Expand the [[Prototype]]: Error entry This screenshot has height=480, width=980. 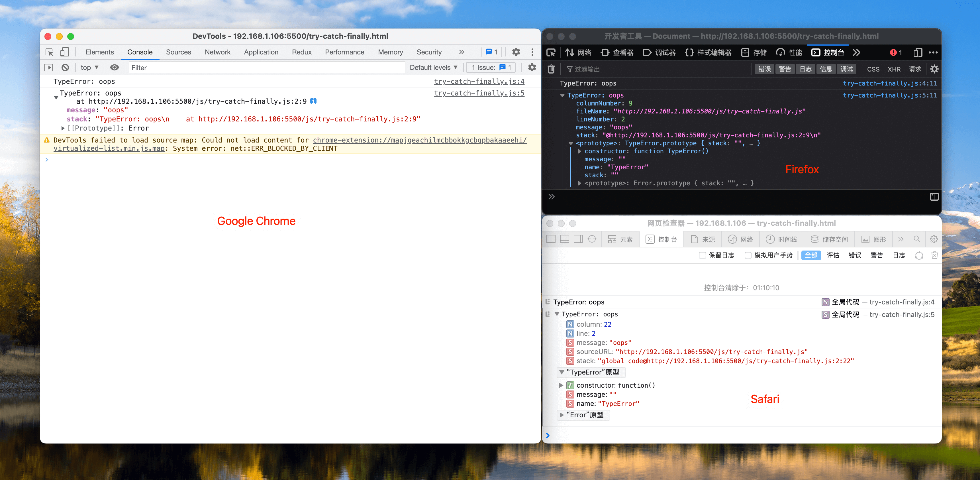tap(63, 128)
